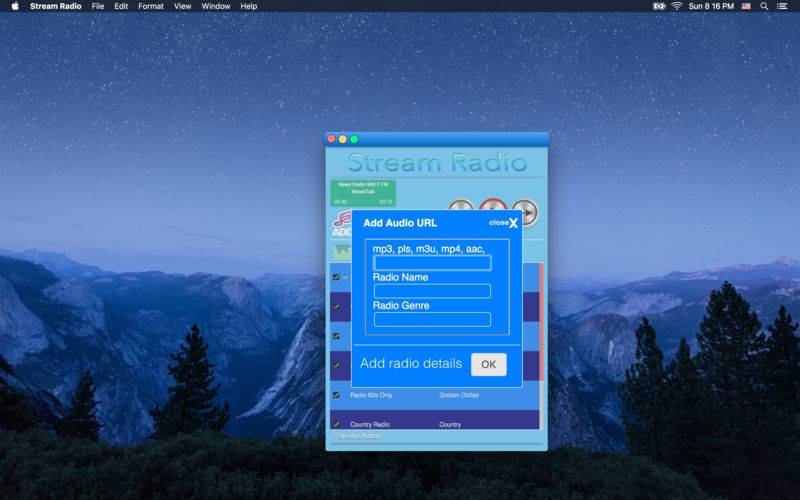Open the Apple menu
Viewport: 800px width, 500px height.
click(15, 6)
